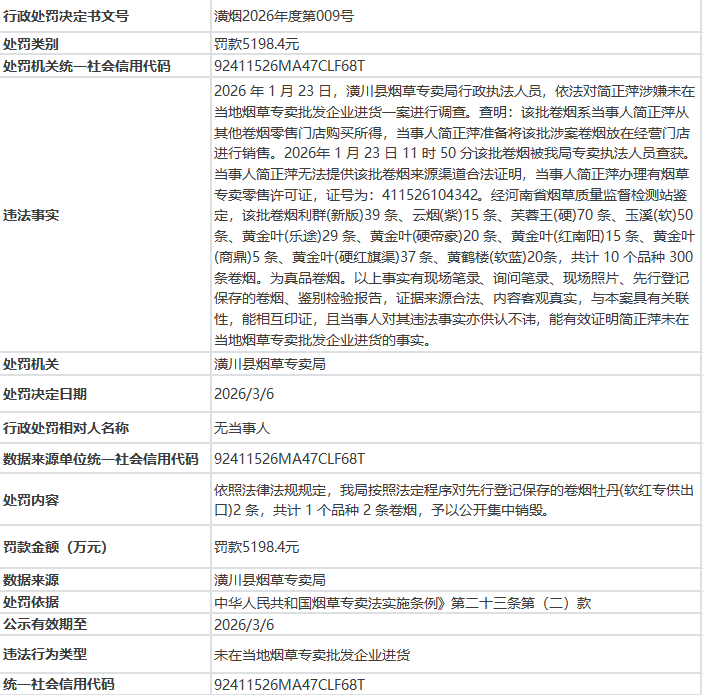Select the value 未在当地烟草专卖批发企业进货
Viewport: 704px width, 695px height.
pos(312,655)
